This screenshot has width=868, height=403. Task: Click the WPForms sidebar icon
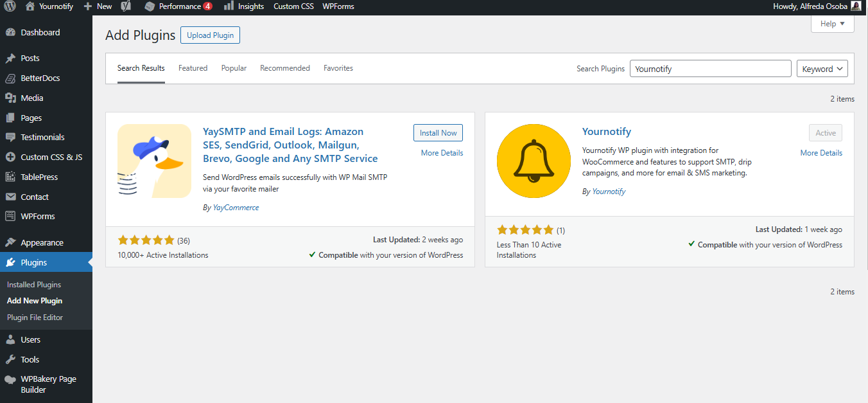[x=10, y=217]
